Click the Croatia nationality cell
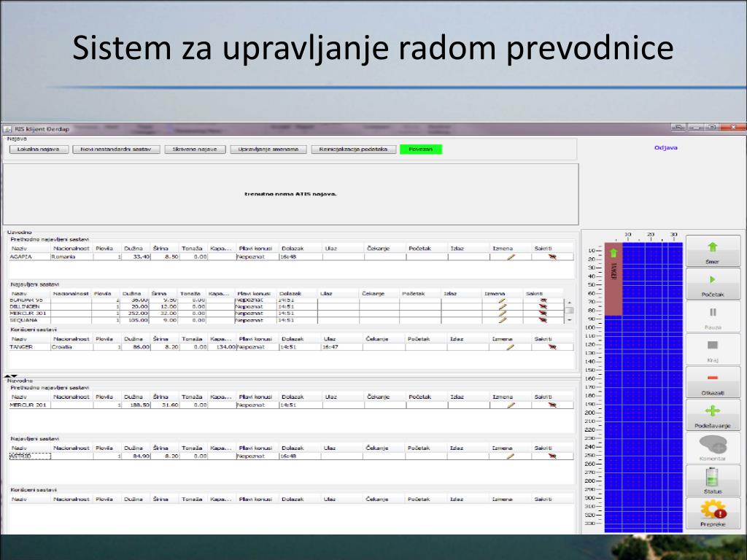 (x=71, y=347)
